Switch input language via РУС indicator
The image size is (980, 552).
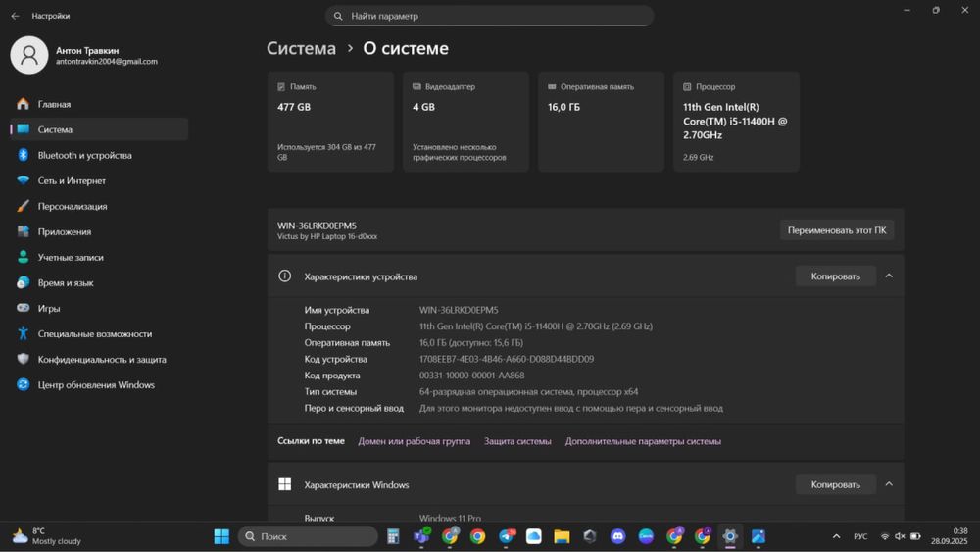click(860, 536)
